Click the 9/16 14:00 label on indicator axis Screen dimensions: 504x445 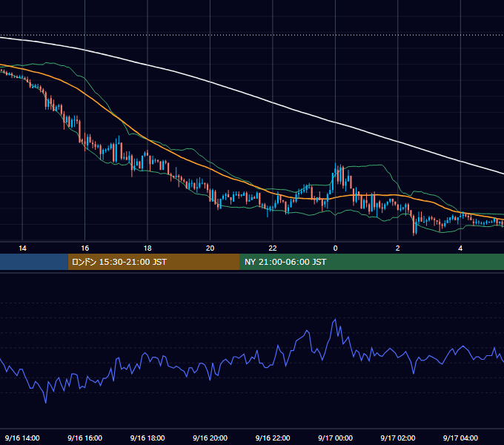pos(22,438)
